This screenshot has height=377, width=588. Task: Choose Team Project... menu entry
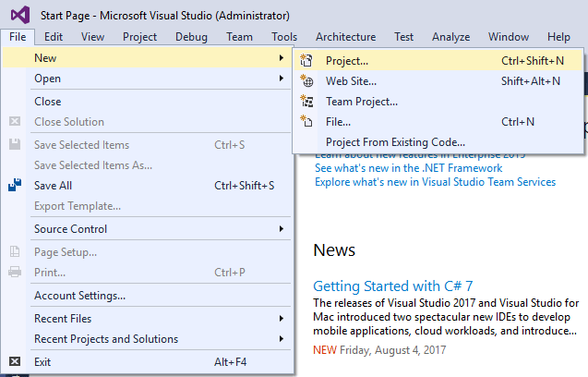point(438,101)
